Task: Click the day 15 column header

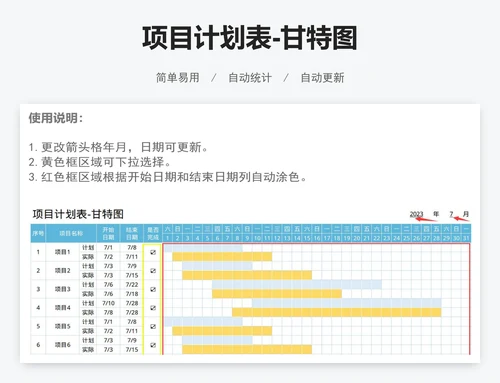Action: (307, 238)
